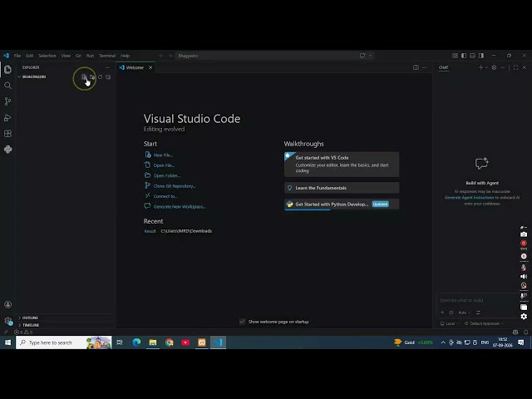Viewport: 532px width, 399px height.
Task: Open the Manage gear in activity bar
Action: coord(7,320)
